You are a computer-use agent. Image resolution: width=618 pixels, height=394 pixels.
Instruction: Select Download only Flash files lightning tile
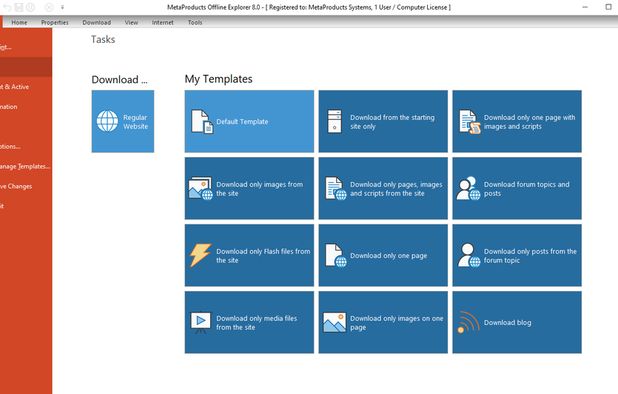[x=249, y=255]
